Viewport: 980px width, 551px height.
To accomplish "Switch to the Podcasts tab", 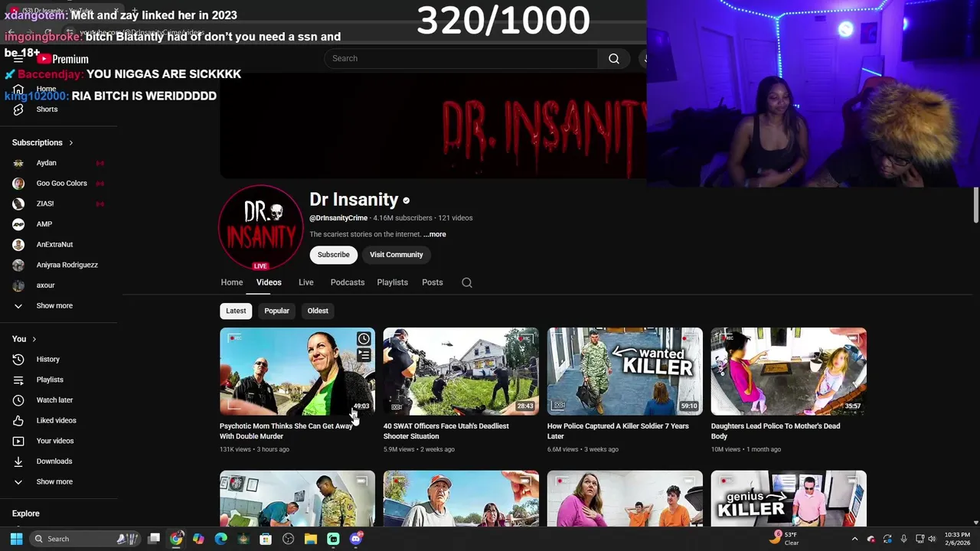I will (348, 282).
